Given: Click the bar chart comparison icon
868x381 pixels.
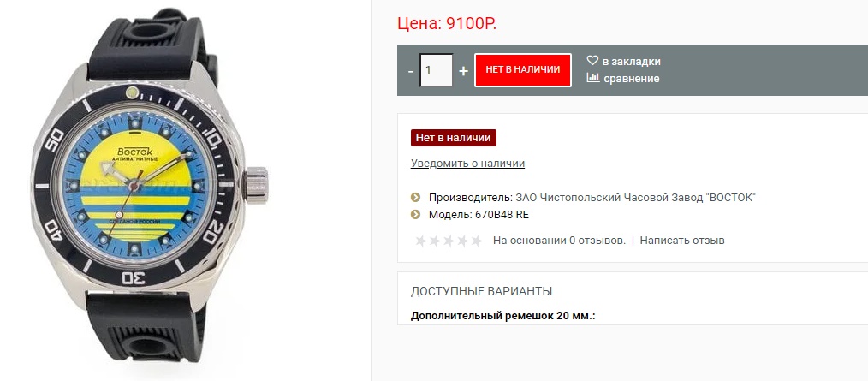Looking at the screenshot, I should tap(593, 78).
